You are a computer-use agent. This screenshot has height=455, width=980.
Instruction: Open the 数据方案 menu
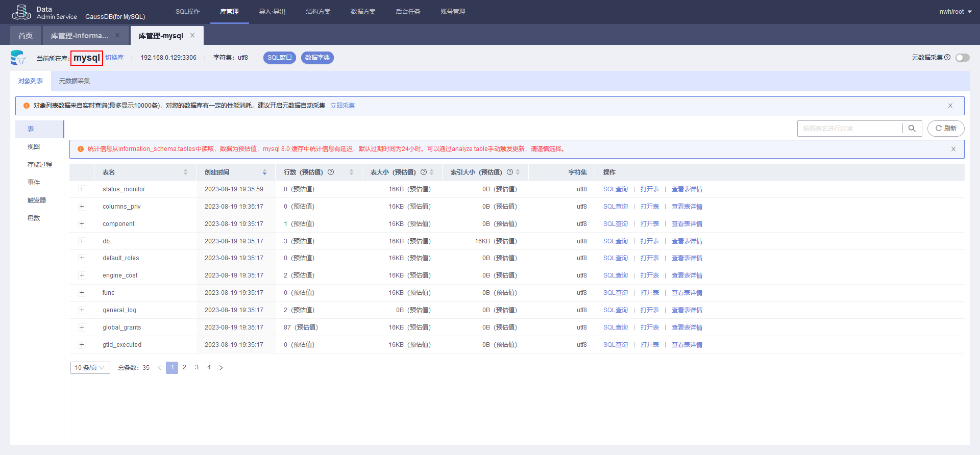tap(363, 12)
